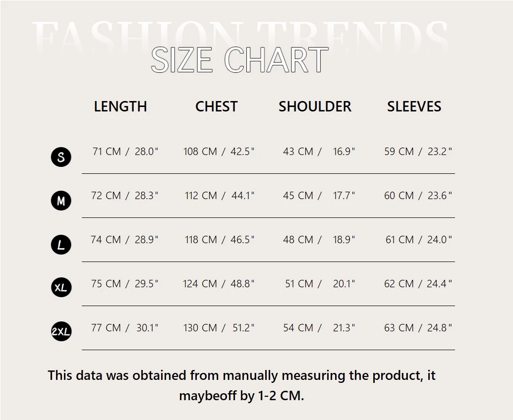Select the SLEEVES column header

(414, 106)
